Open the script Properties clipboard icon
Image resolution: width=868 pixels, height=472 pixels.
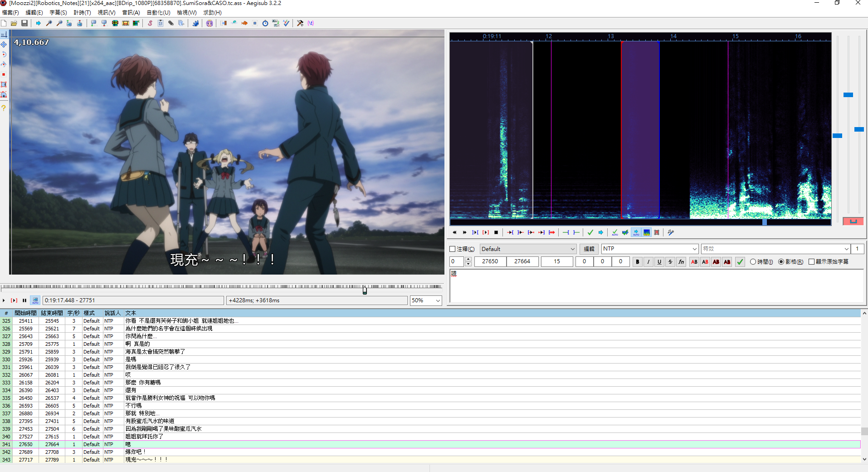[161, 23]
